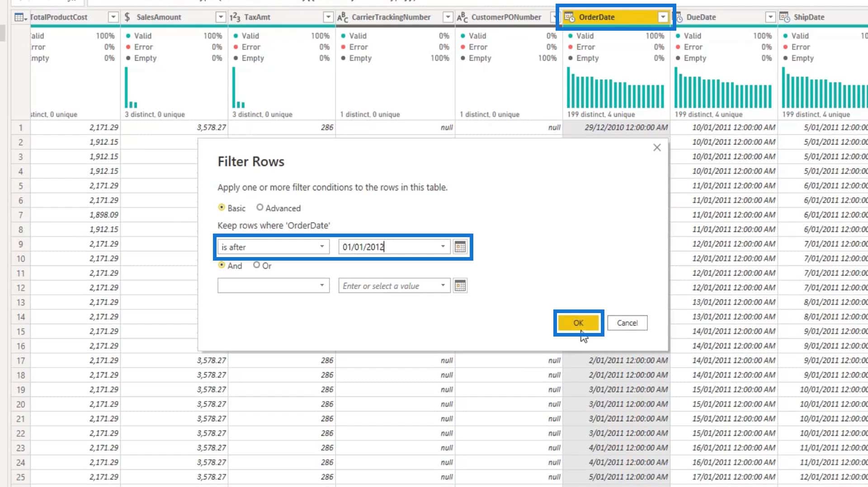Click the DueDate distribution bar chart
868x487 pixels.
[723, 88]
